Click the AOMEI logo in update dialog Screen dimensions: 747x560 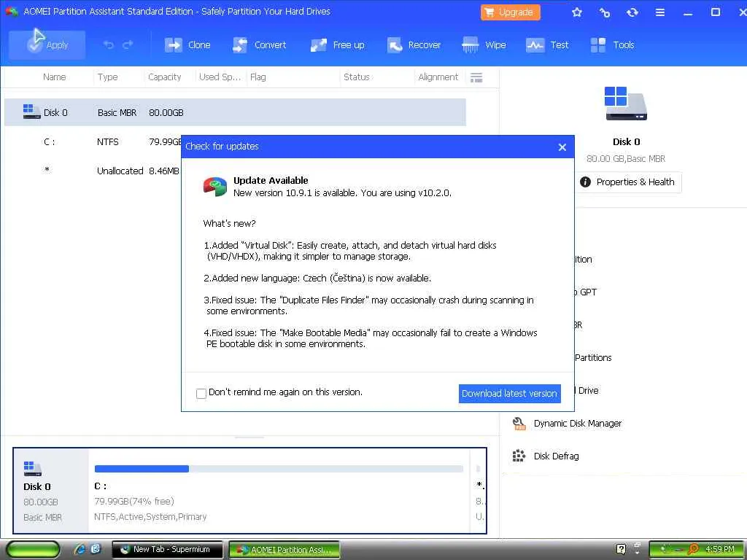tap(215, 187)
